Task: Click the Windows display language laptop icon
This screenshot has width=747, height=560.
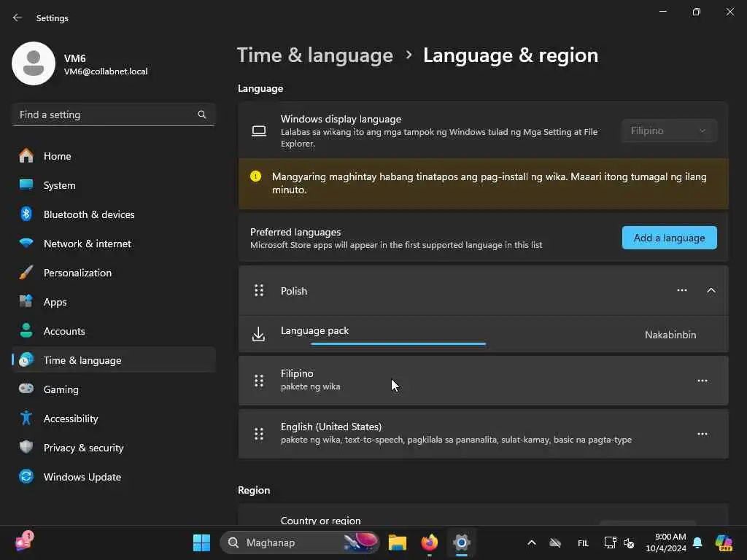Action: [259, 131]
